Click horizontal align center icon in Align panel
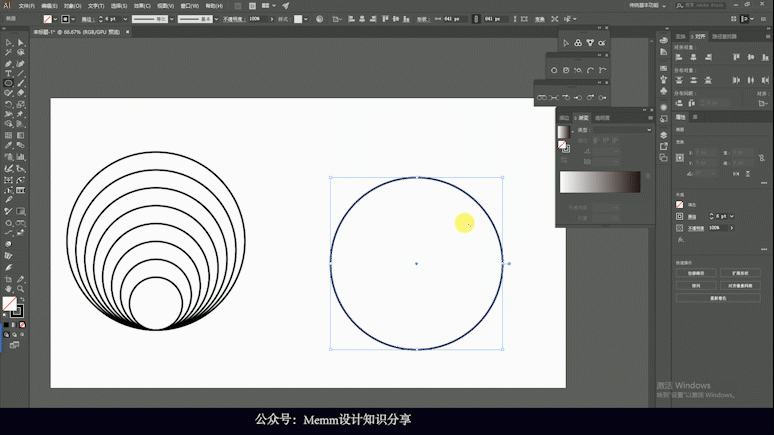 (x=694, y=57)
